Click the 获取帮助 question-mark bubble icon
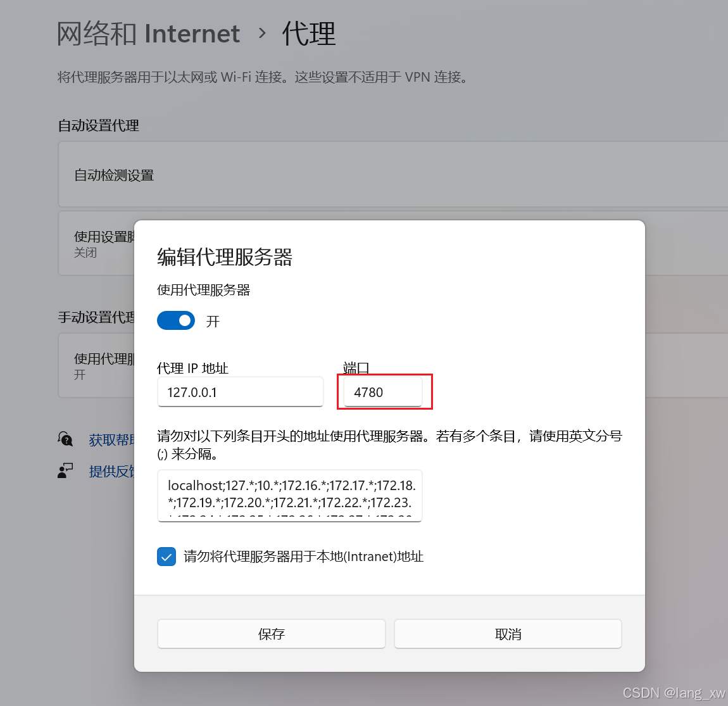This screenshot has height=706, width=728. click(65, 439)
